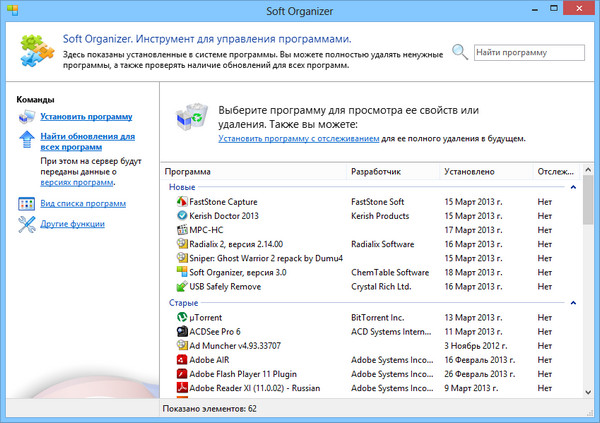Click the FastStone Capture program icon
This screenshot has width=600, height=423.
(181, 201)
